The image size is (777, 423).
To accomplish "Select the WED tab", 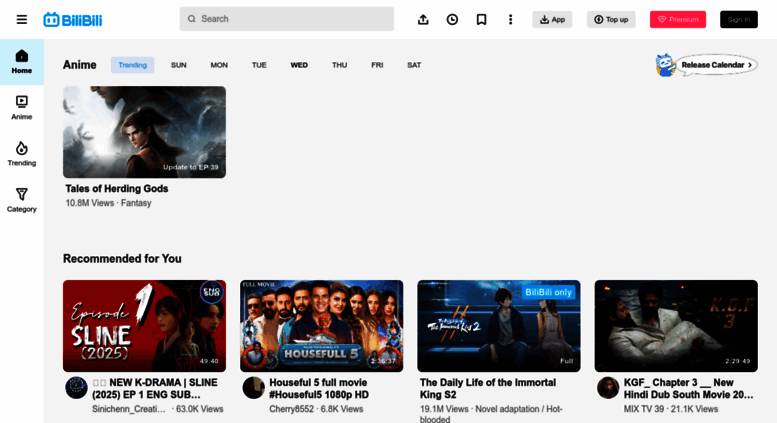I will [299, 65].
